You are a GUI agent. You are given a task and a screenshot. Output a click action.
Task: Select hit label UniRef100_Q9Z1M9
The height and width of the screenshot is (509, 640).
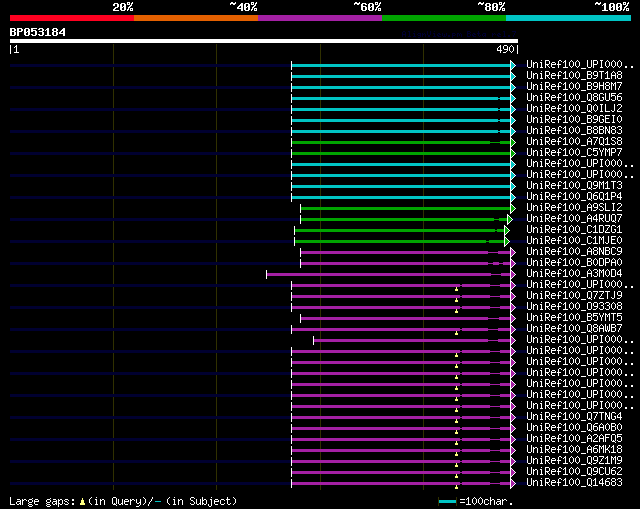pos(574,461)
